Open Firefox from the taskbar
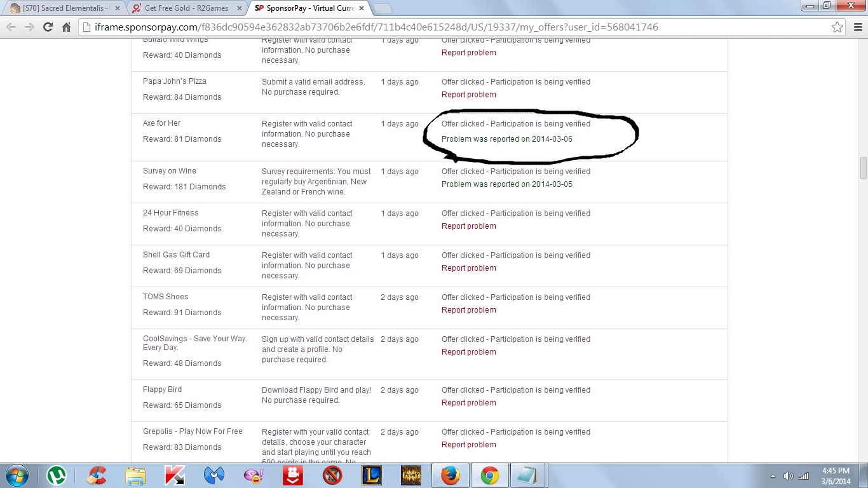 pos(450,475)
